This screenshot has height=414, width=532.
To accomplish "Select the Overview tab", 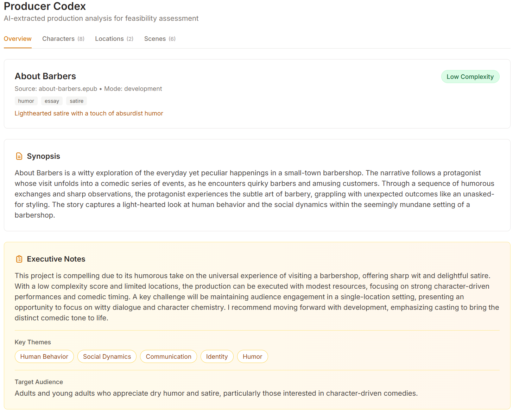I will click(x=18, y=39).
